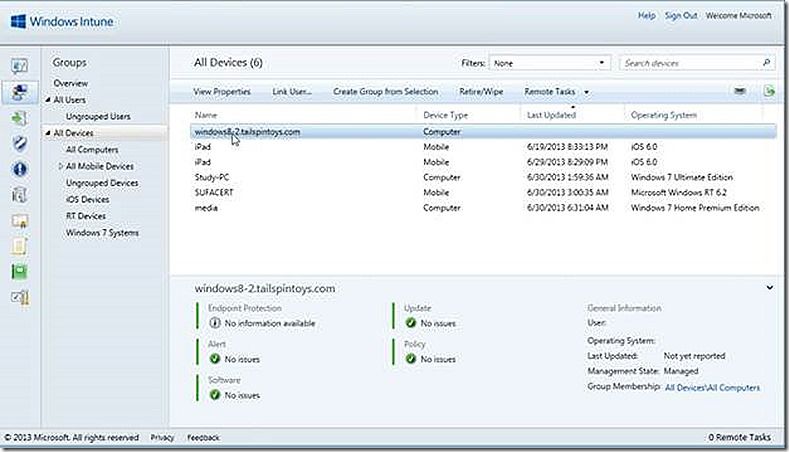Open the Remote Tasks dropdown arrow
Viewport: 789px width, 452px height.
[586, 92]
